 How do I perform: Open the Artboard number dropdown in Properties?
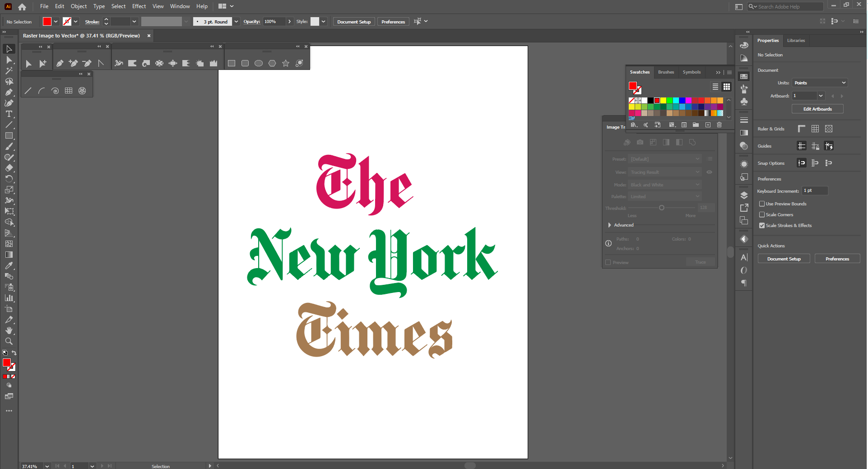click(821, 96)
